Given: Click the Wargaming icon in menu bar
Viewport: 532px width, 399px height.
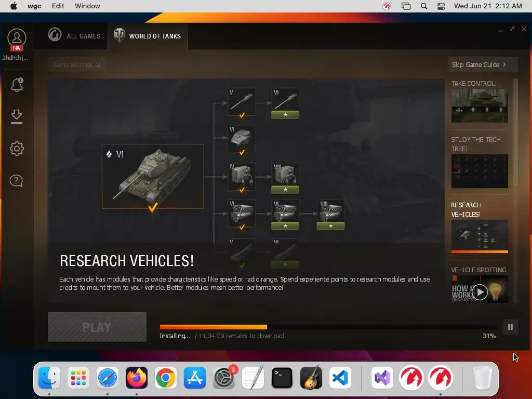Looking at the screenshot, I should click(x=387, y=6).
